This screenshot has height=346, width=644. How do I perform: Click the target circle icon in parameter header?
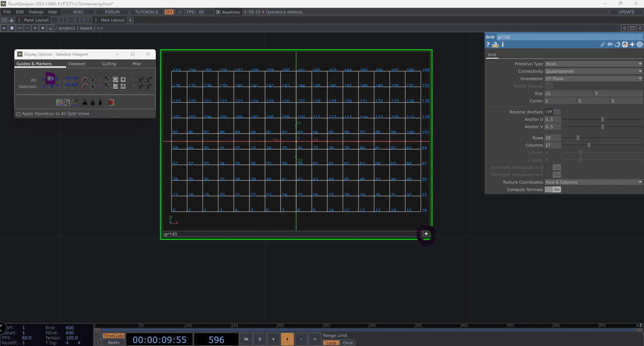[639, 45]
